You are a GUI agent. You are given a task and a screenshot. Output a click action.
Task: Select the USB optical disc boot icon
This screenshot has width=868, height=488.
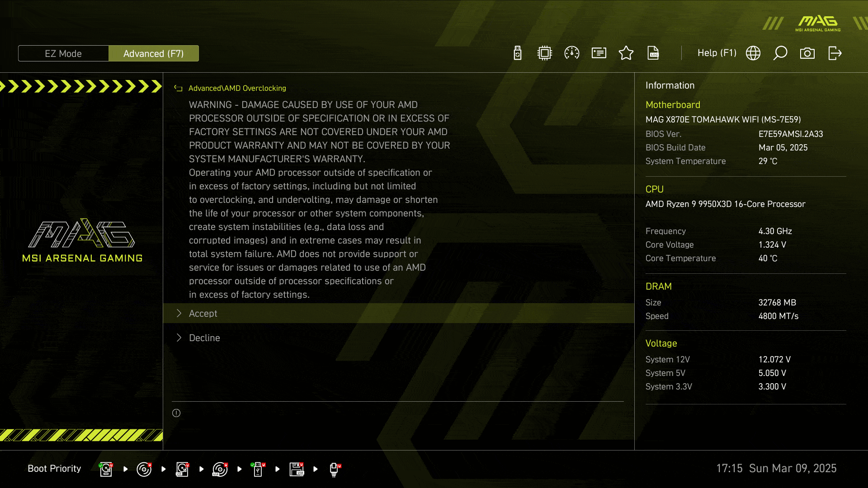(220, 469)
